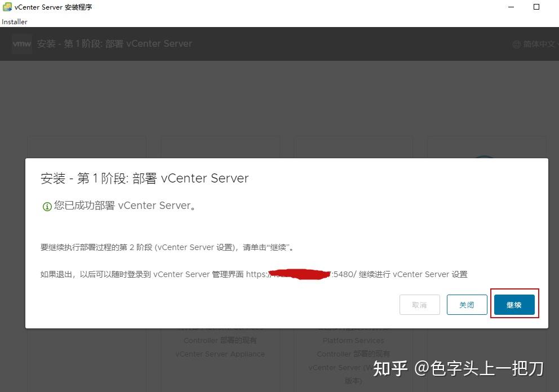The width and height of the screenshot is (559, 392).
Task: Click the 继续 button to proceed
Action: [514, 304]
